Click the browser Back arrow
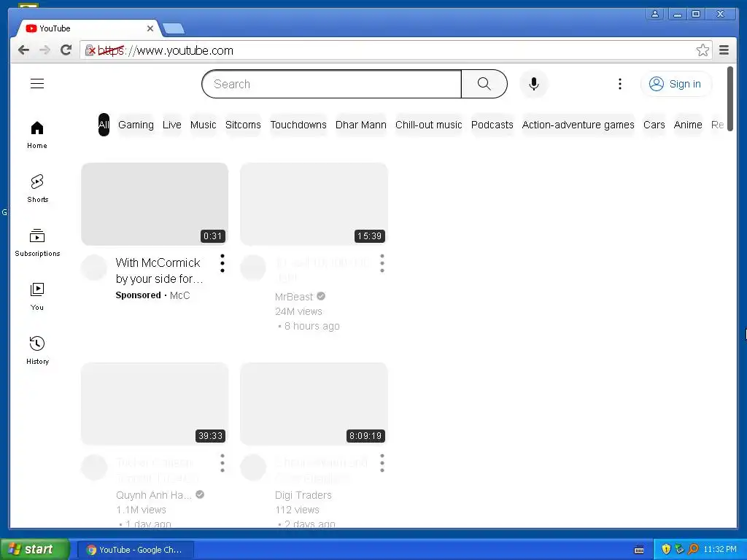 23,50
